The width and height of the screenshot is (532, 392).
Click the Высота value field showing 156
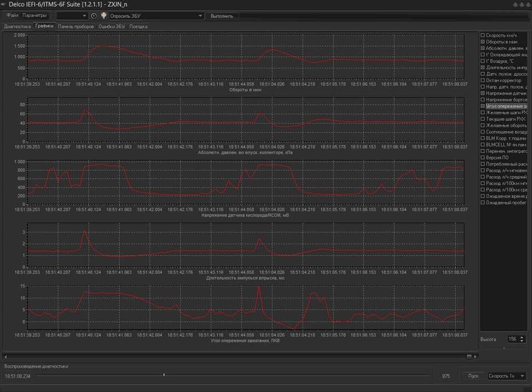tap(513, 339)
